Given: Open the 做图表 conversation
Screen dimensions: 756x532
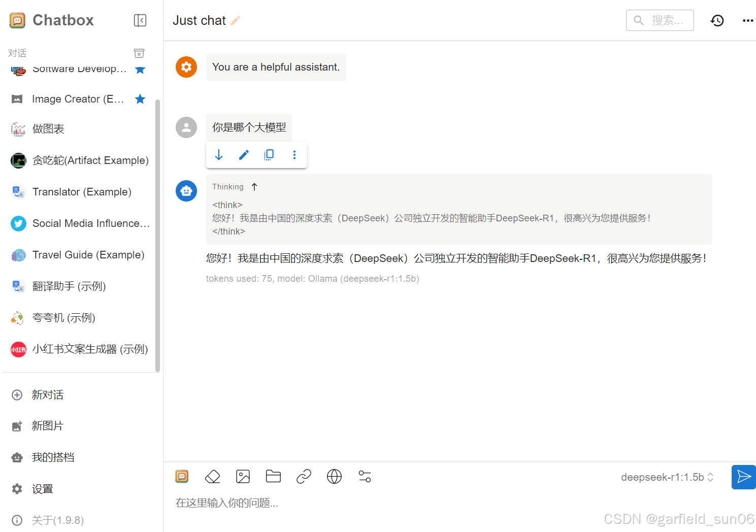Looking at the screenshot, I should click(x=79, y=129).
